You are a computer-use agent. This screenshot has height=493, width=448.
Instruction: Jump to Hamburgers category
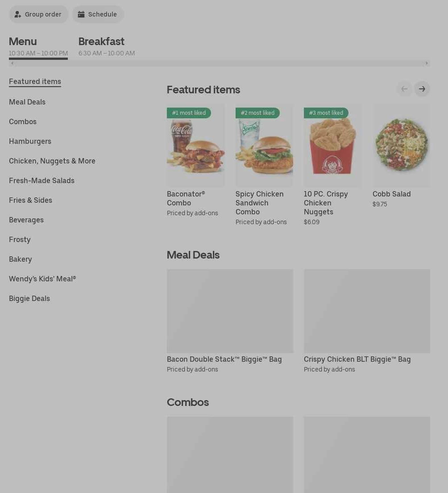pyautogui.click(x=30, y=142)
